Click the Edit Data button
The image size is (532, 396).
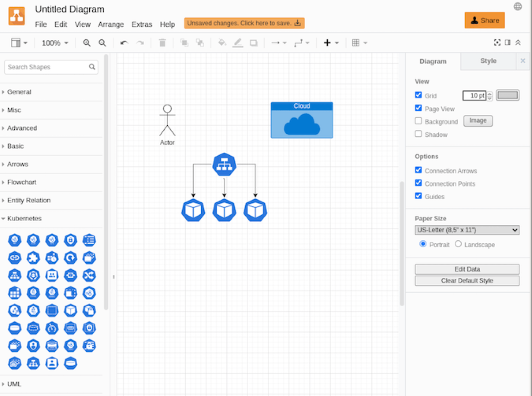pyautogui.click(x=467, y=269)
